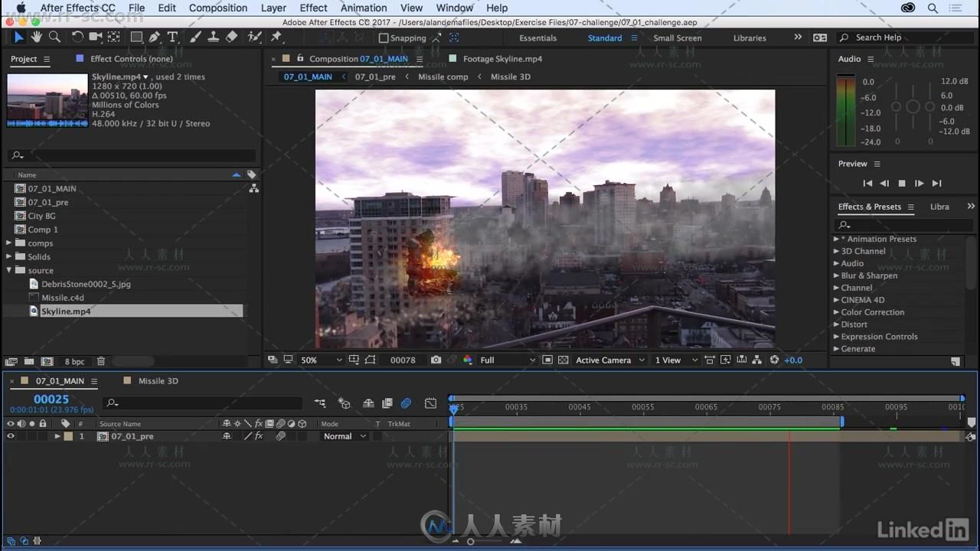The width and height of the screenshot is (980, 551).
Task: Select the Brush tool
Action: (195, 37)
